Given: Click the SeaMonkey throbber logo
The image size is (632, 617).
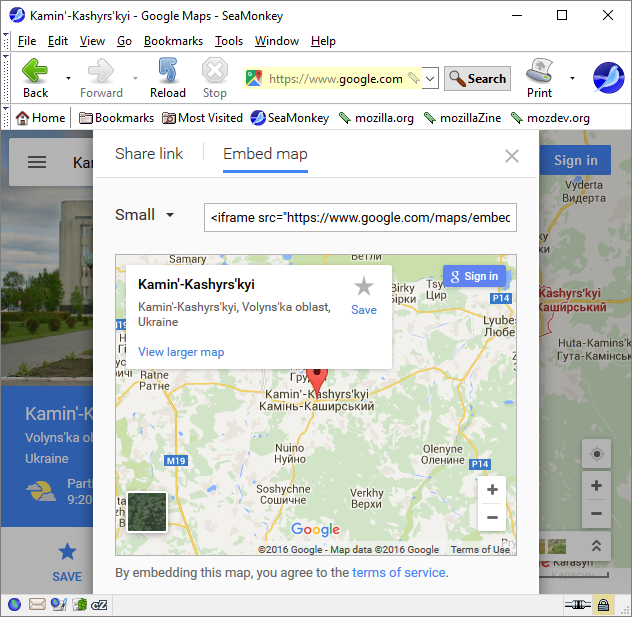Looking at the screenshot, I should 608,78.
